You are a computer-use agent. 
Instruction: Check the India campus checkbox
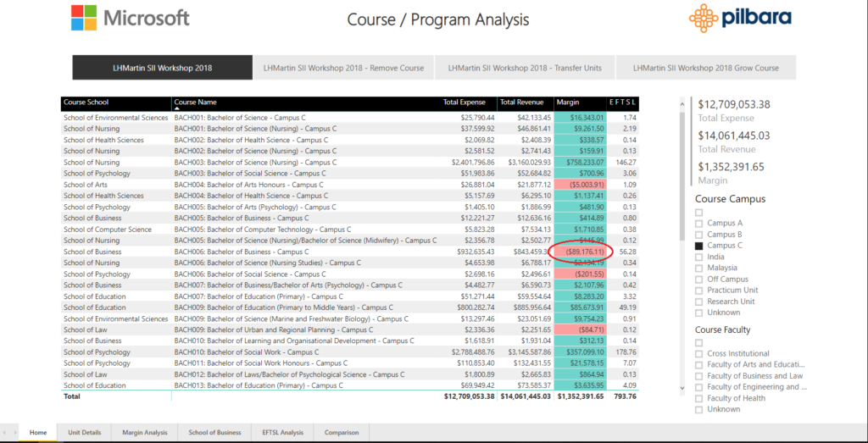(698, 257)
